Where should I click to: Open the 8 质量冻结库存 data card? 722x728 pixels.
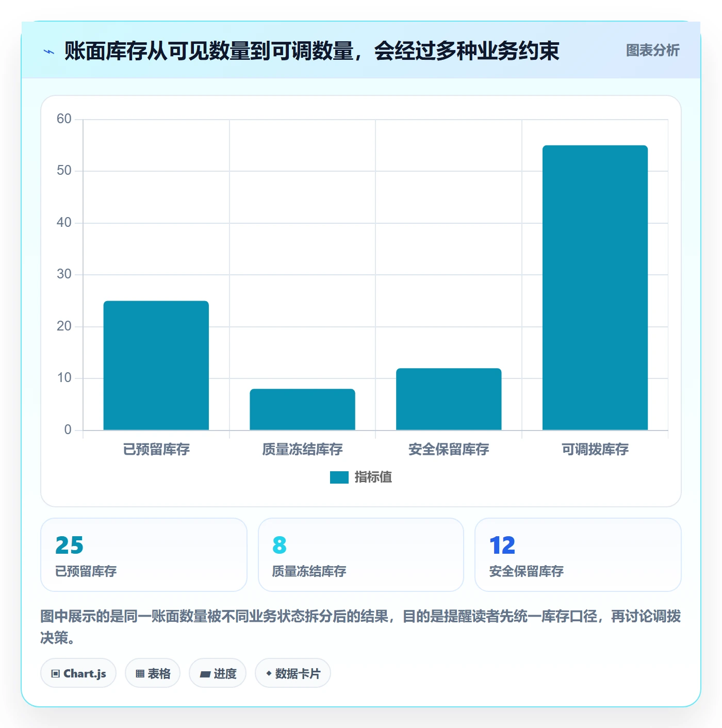point(361,555)
